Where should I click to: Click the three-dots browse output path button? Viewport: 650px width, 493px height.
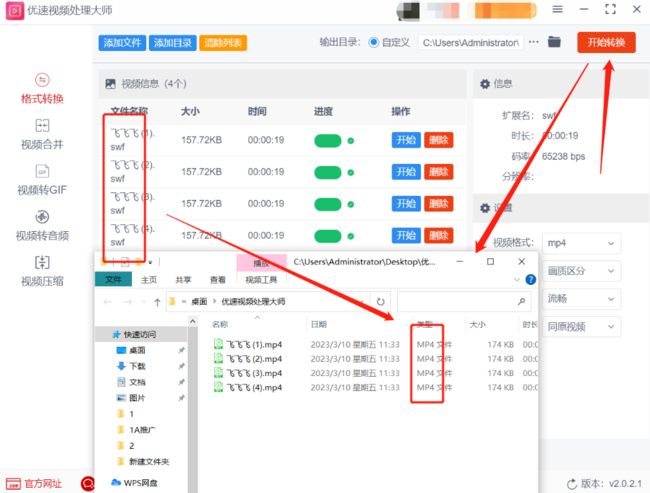tap(534, 42)
